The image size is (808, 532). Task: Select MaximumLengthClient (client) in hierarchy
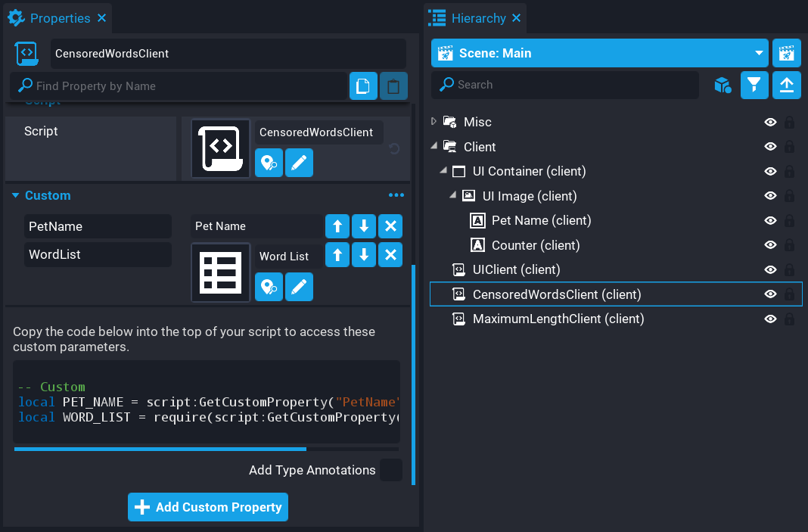tap(558, 319)
